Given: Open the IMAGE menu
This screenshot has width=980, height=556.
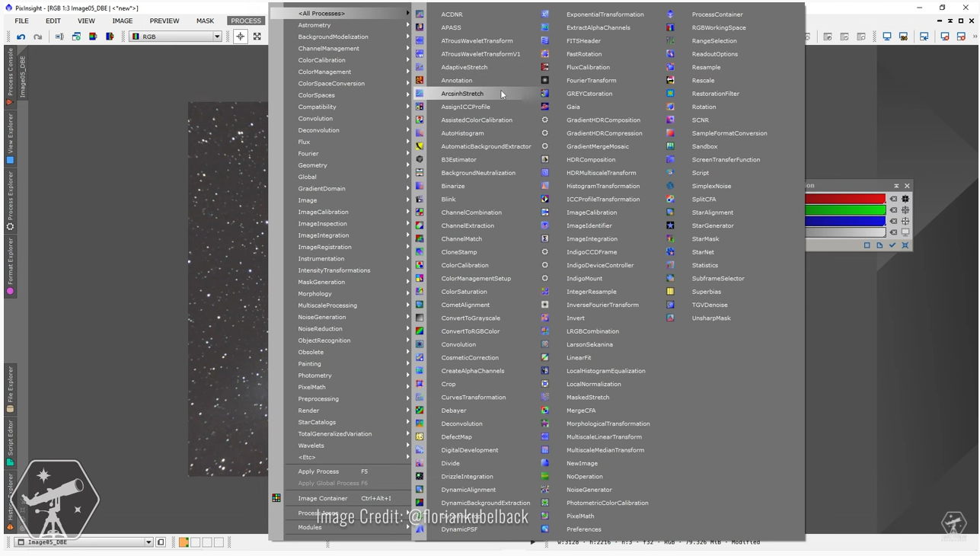Looking at the screenshot, I should [x=122, y=21].
